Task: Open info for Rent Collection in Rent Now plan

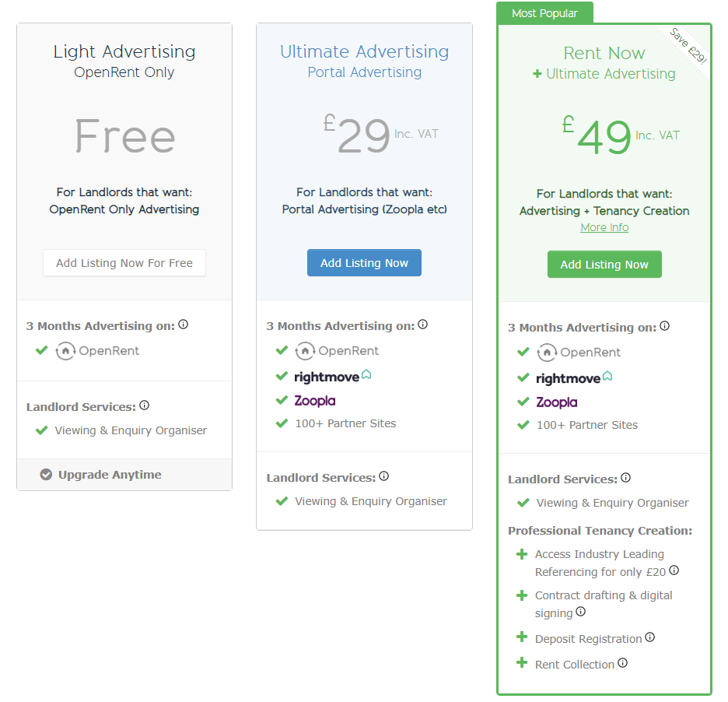Action: [621, 663]
